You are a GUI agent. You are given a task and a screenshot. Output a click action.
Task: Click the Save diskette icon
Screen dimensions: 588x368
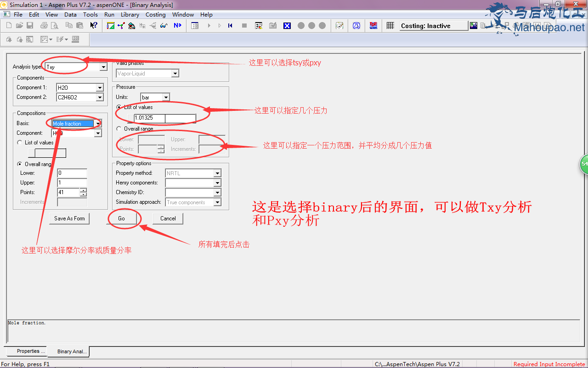(x=30, y=26)
